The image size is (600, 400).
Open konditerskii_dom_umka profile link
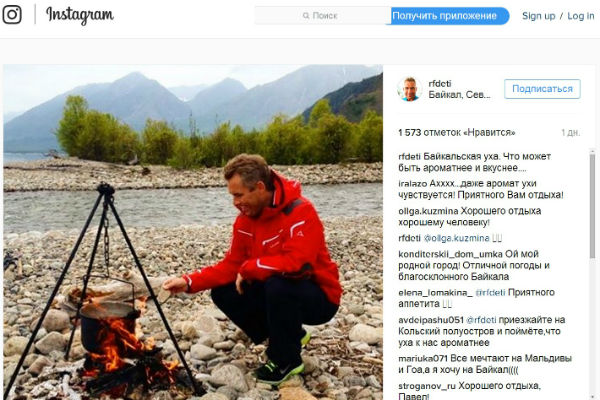pyautogui.click(x=450, y=254)
